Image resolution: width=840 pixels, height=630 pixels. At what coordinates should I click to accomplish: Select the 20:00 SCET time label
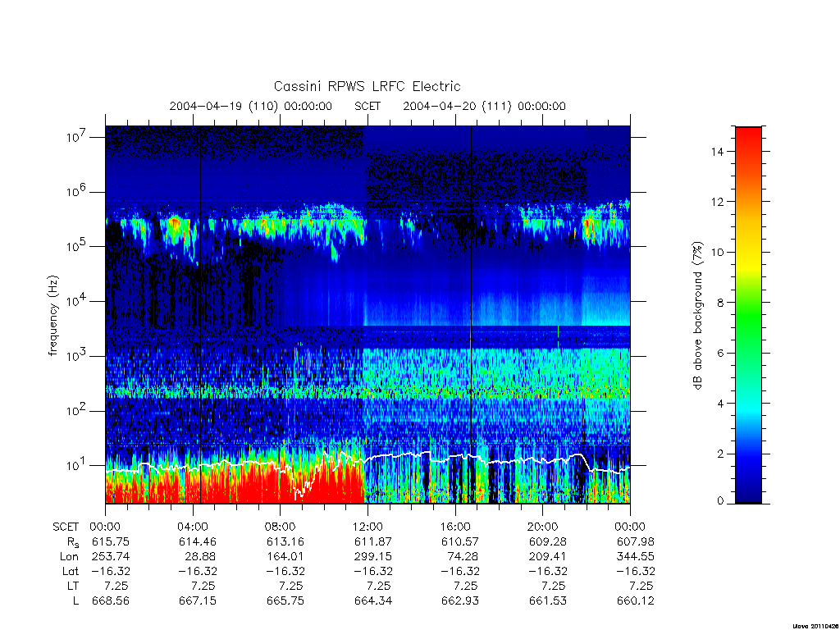coord(542,527)
